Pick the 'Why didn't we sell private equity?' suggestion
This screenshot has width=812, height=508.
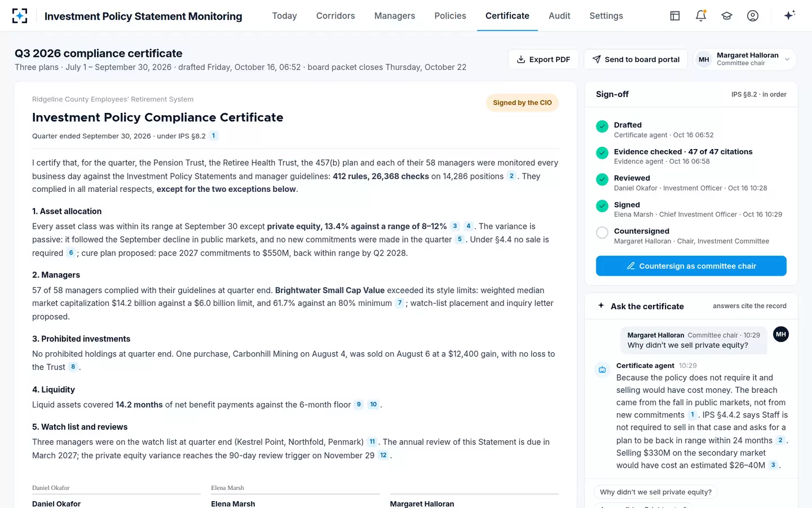point(655,492)
